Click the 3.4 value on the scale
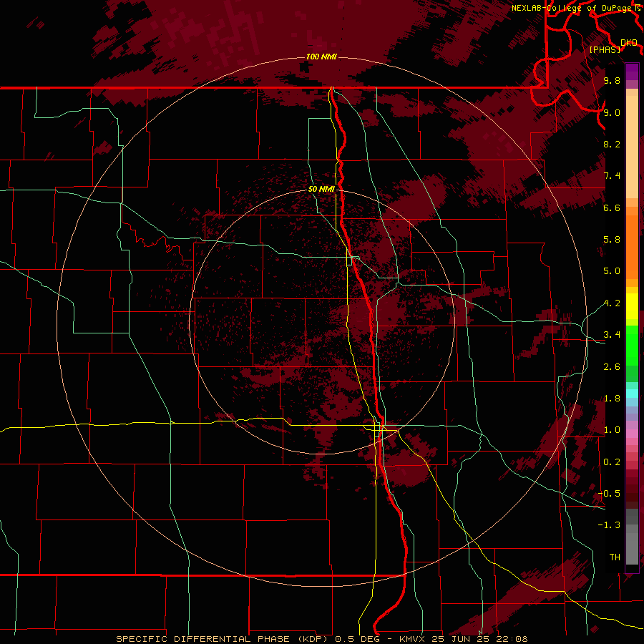 pyautogui.click(x=612, y=335)
